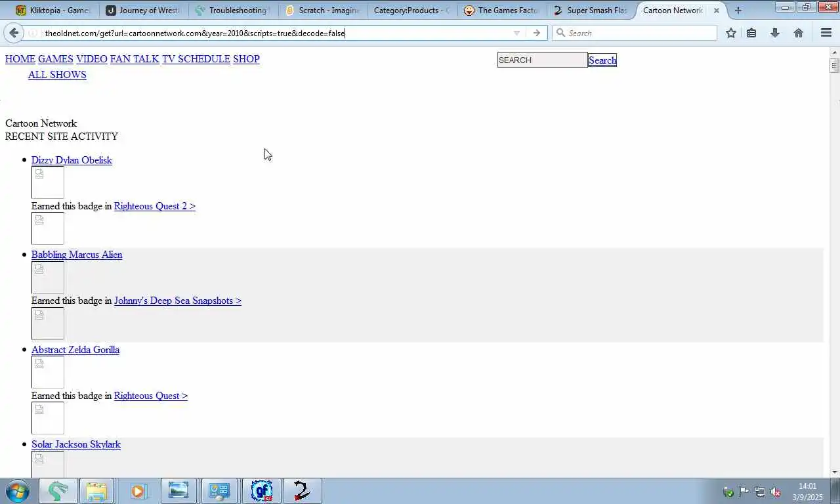
Task: Open Windows Explorer folder in taskbar
Action: (96, 491)
